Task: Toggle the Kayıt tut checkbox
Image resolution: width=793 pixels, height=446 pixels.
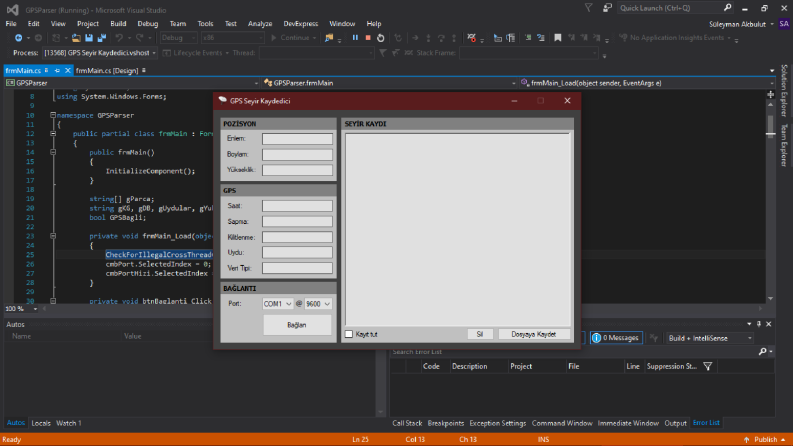Action: pos(349,334)
